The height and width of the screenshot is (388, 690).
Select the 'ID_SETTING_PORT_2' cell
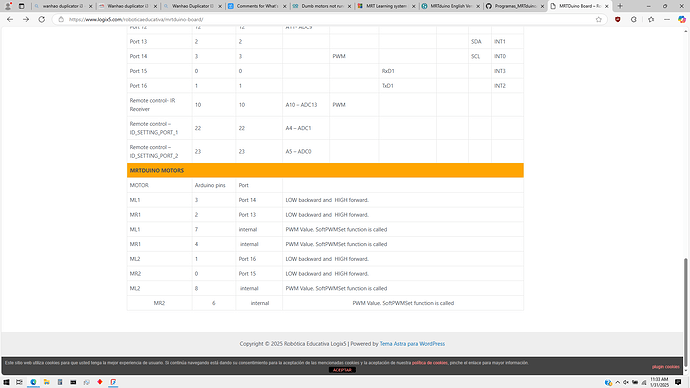(159, 151)
